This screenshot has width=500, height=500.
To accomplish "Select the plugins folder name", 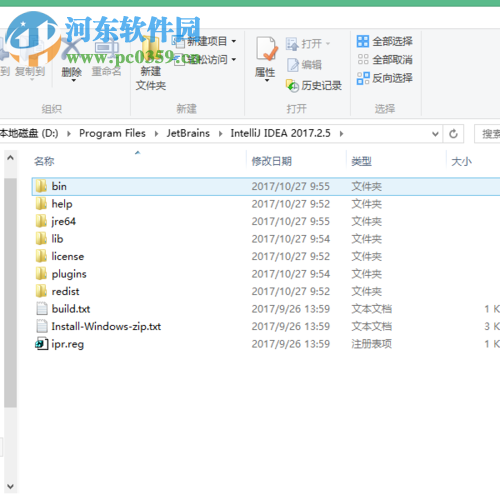I will click(69, 274).
